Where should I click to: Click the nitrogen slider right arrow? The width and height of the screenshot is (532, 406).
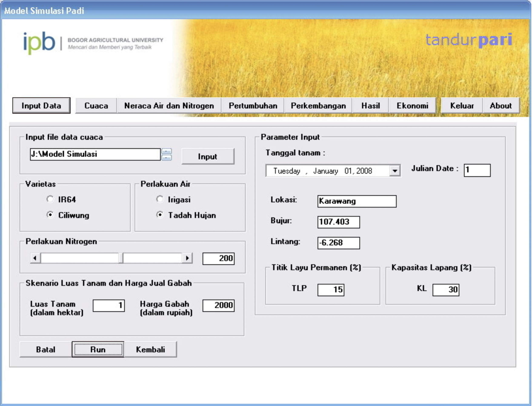click(187, 258)
